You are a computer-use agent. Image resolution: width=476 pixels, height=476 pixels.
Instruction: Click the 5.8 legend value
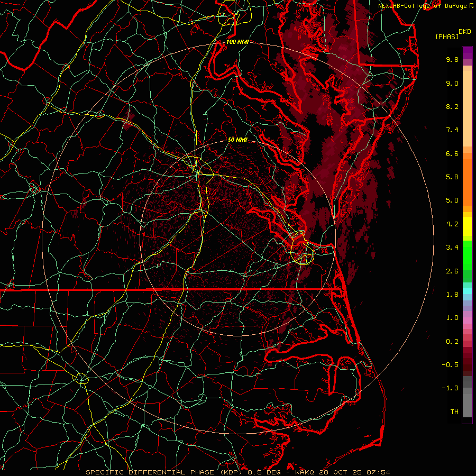click(452, 177)
